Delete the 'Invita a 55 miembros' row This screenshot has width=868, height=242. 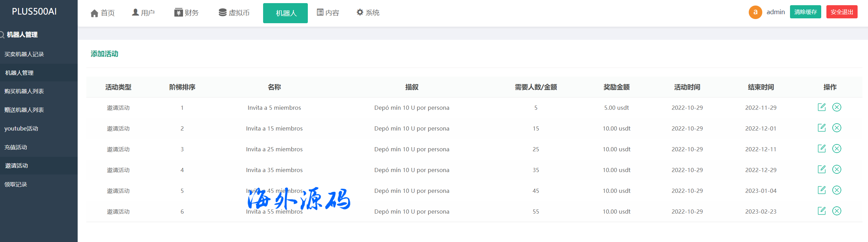click(836, 211)
